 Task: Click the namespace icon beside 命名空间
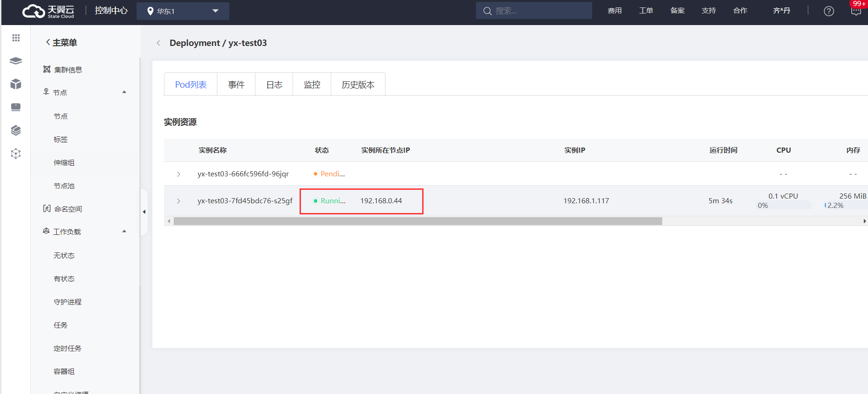click(47, 208)
